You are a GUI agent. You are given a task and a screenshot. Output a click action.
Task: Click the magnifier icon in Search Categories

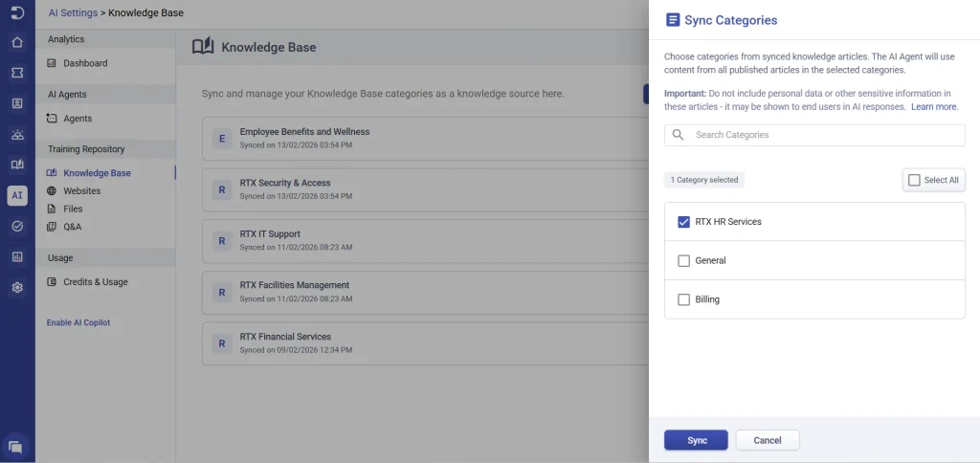tap(678, 134)
